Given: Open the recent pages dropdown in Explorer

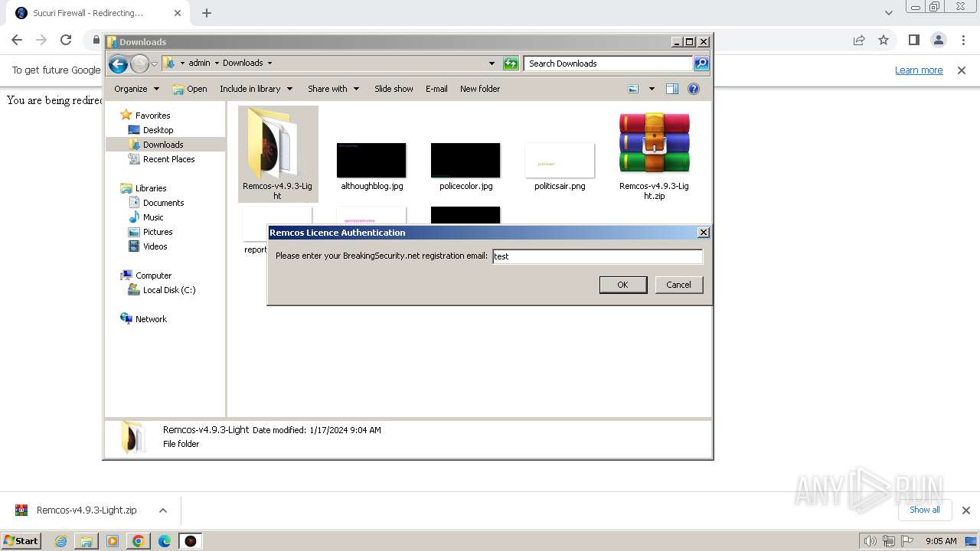Looking at the screenshot, I should click(x=154, y=64).
